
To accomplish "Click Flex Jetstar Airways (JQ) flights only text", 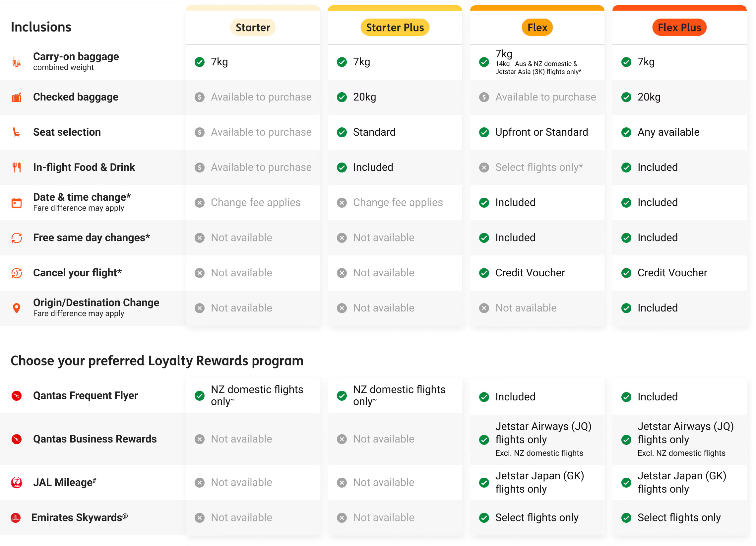I will 543,433.
